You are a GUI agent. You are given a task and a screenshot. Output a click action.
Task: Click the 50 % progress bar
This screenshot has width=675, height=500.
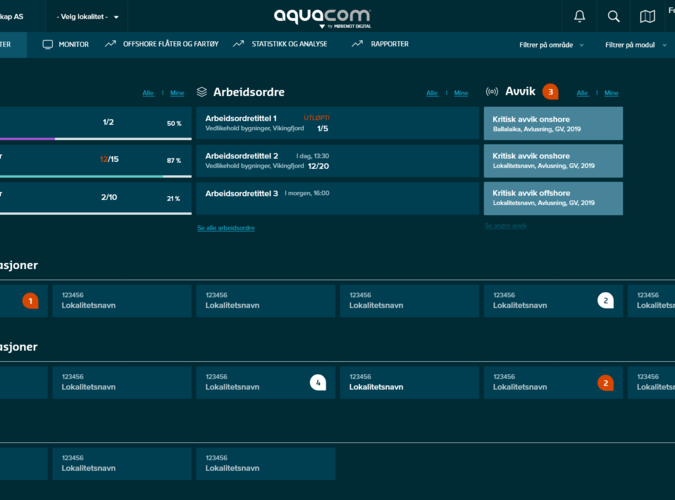click(96, 139)
